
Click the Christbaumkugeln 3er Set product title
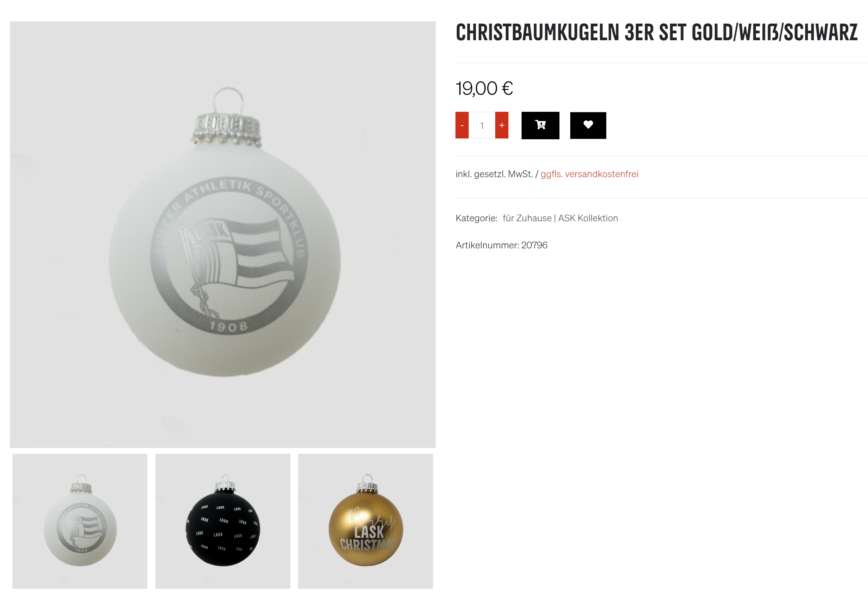(x=657, y=32)
